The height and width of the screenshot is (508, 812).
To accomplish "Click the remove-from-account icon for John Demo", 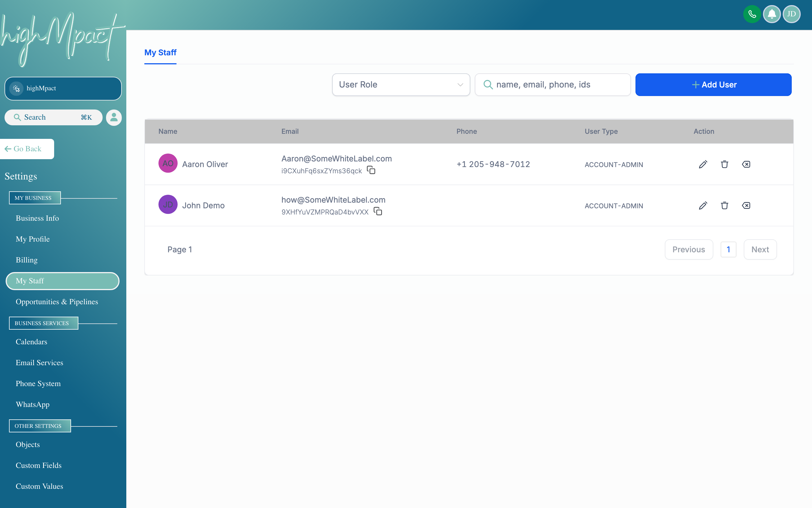I will pos(746,205).
